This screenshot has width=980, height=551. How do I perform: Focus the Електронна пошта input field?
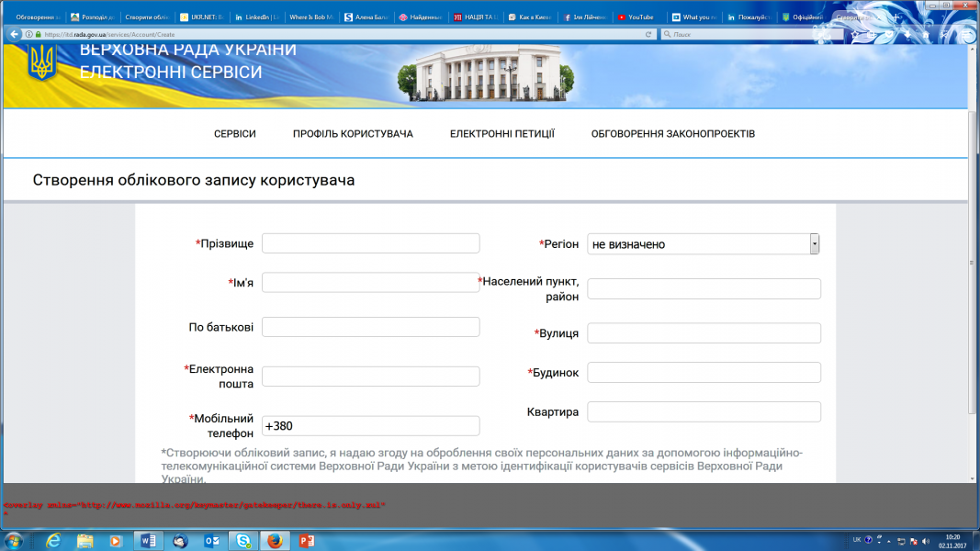370,377
